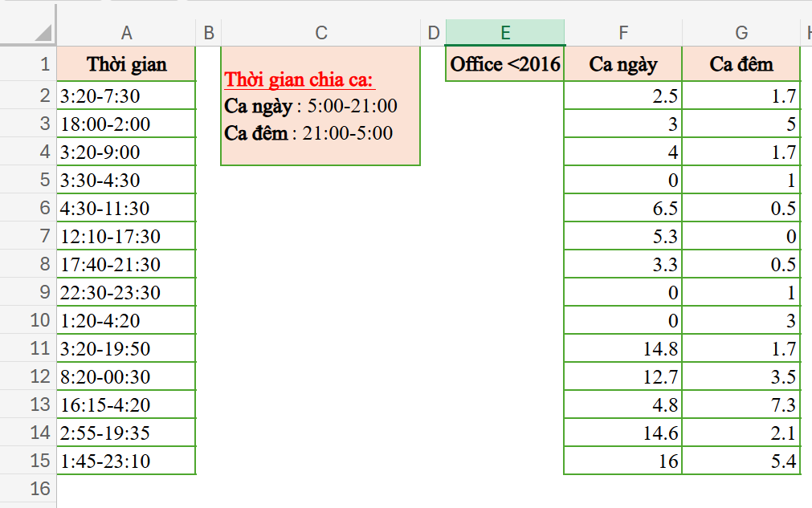Click the Ca ngày value 14.8
This screenshot has width=812, height=508.
click(623, 348)
